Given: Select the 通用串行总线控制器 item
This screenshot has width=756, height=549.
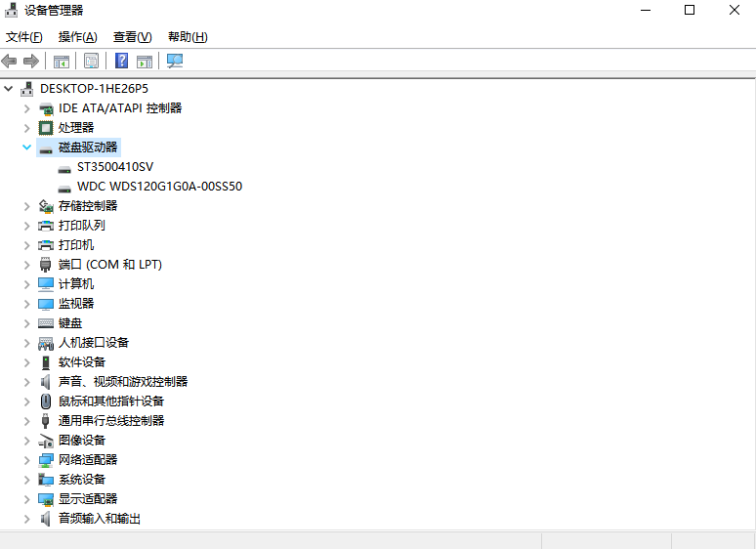Looking at the screenshot, I should pos(110,421).
